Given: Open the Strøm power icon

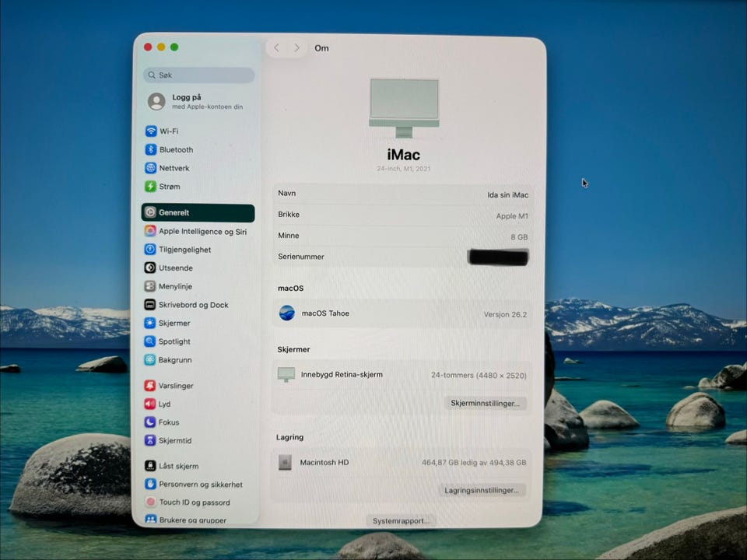Looking at the screenshot, I should (x=150, y=186).
